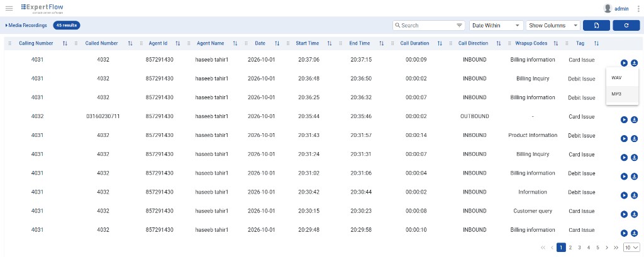Click the admin username label
Viewport: 644px width, 257px height.
[x=621, y=9]
